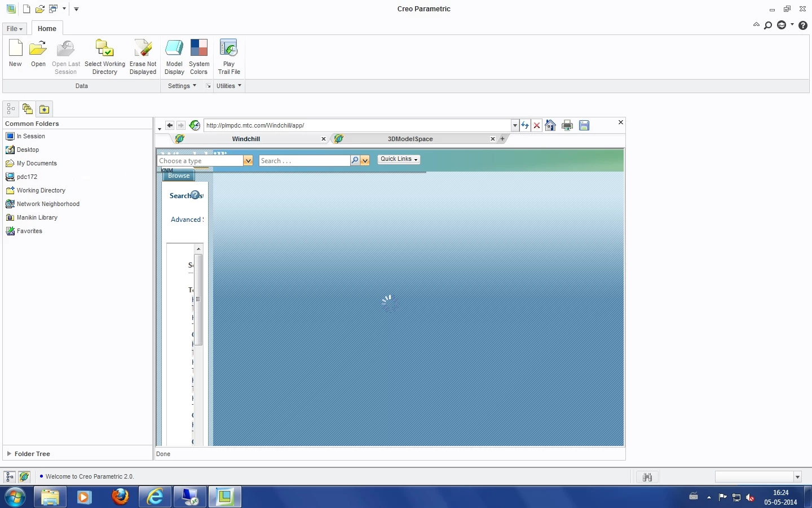This screenshot has height=508, width=812.
Task: Open selection filter dropdown in status bar
Action: click(x=798, y=477)
